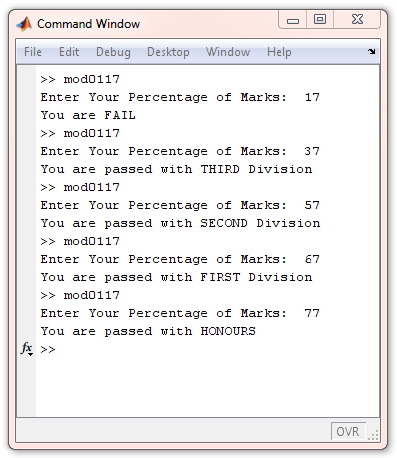Open the Debug menu

(x=113, y=52)
